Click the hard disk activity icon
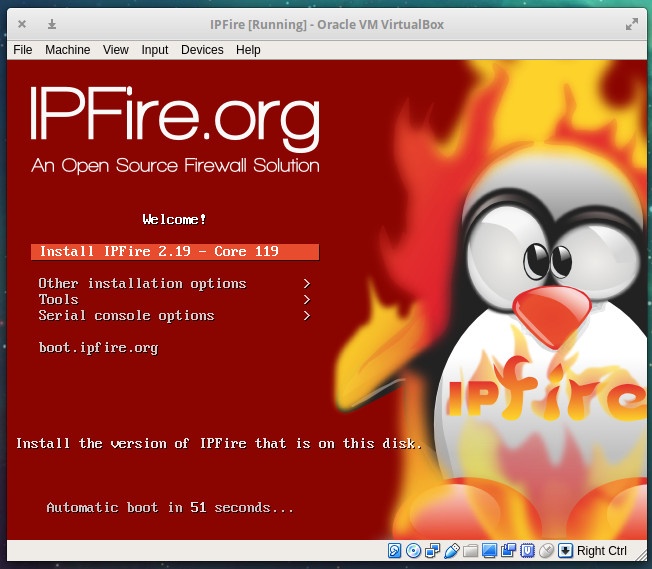Image resolution: width=652 pixels, height=569 pixels. click(x=394, y=550)
